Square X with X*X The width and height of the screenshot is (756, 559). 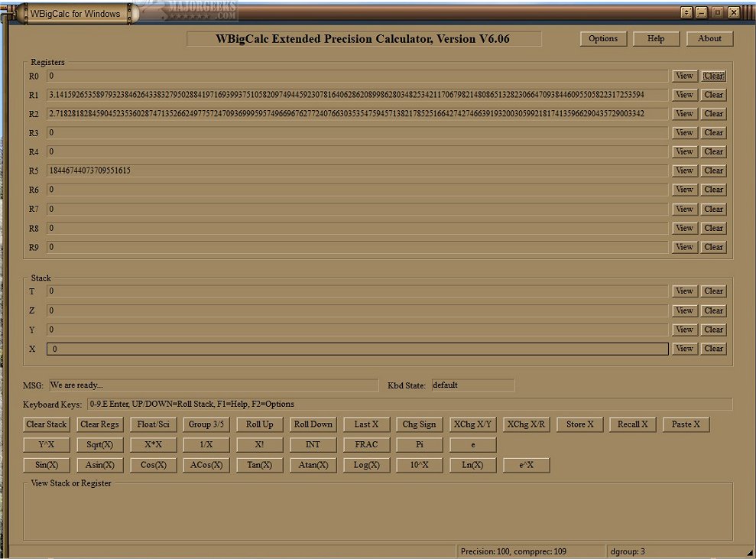coord(154,445)
